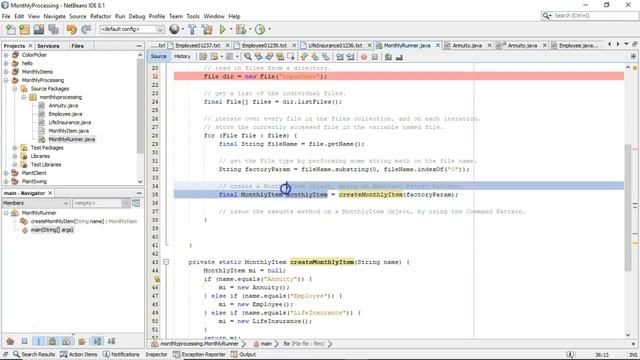Click the editor vertical scrollbar thumb
This screenshot has width=640, height=360.
(628, 207)
